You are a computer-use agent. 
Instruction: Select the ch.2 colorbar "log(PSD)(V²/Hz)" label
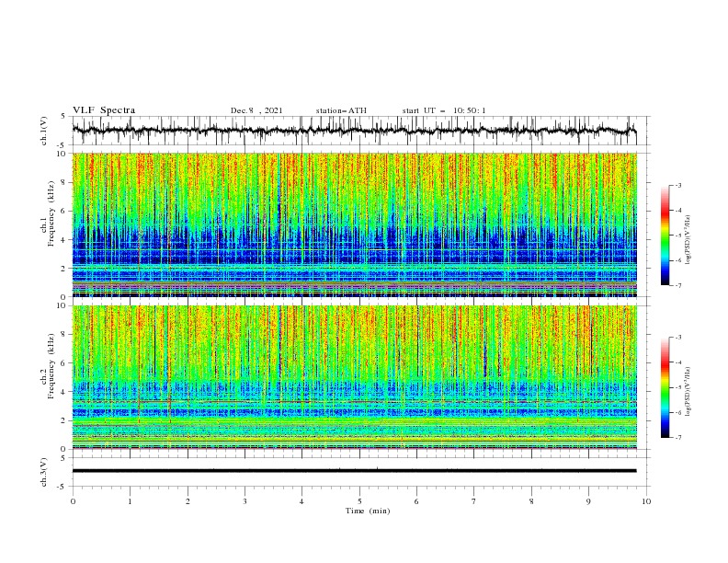coord(688,392)
